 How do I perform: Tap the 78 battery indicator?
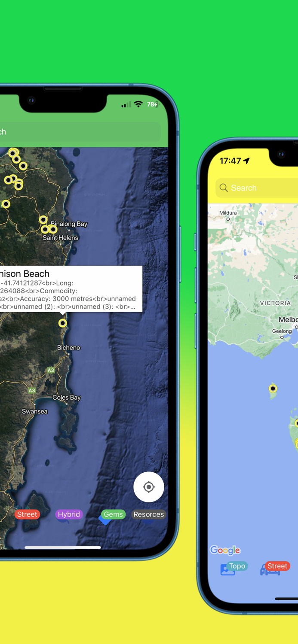pyautogui.click(x=153, y=104)
